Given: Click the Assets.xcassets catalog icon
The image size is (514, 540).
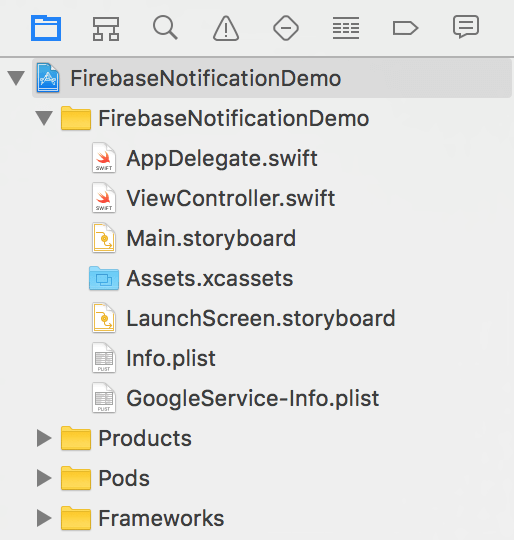Looking at the screenshot, I should [104, 278].
